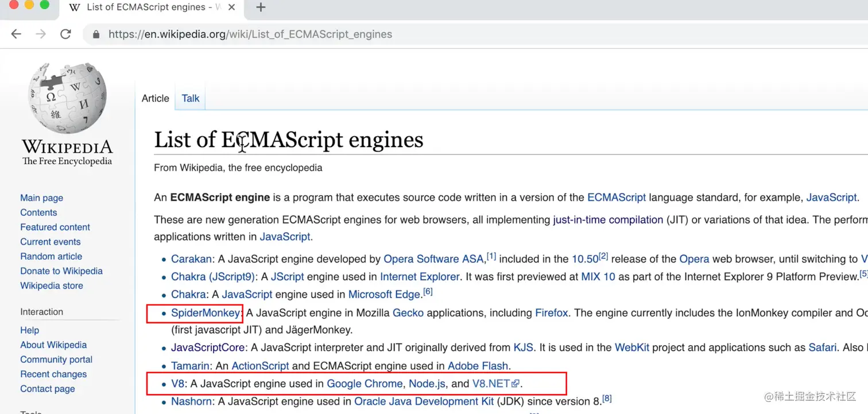This screenshot has width=868, height=414.
Task: Click the Donate to Wikipedia link
Action: click(x=61, y=271)
